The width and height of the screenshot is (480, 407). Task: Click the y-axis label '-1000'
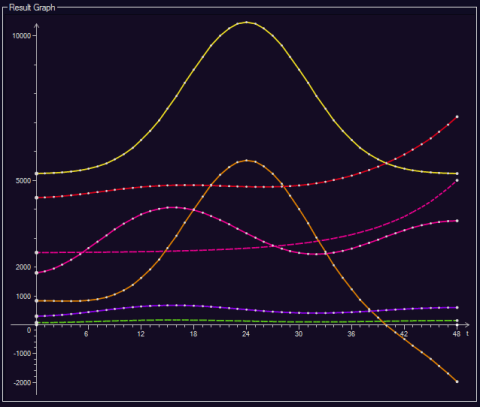point(22,354)
